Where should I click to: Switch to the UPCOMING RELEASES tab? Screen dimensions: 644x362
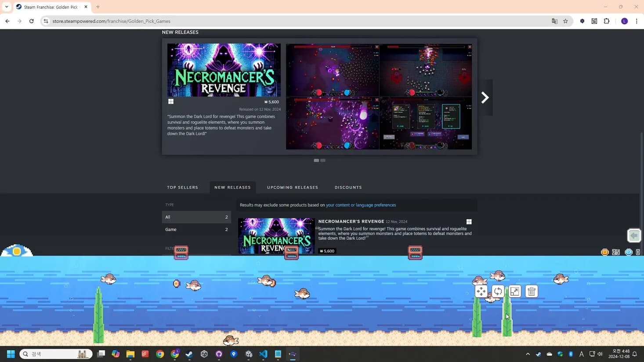[292, 187]
